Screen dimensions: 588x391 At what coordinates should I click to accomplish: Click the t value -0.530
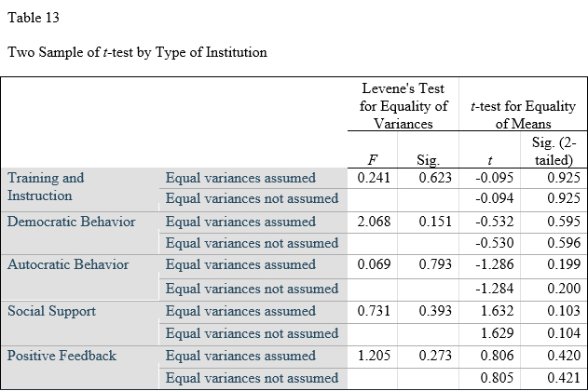(x=494, y=243)
